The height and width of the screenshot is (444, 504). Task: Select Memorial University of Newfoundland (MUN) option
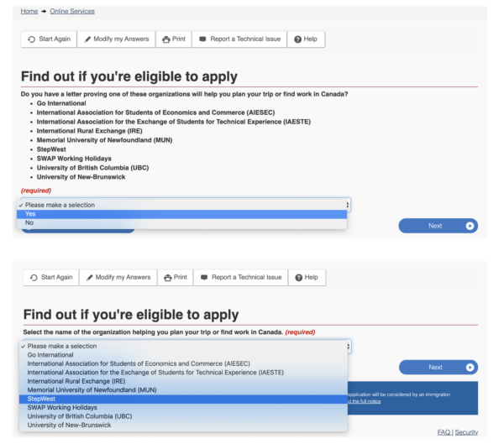(x=183, y=390)
